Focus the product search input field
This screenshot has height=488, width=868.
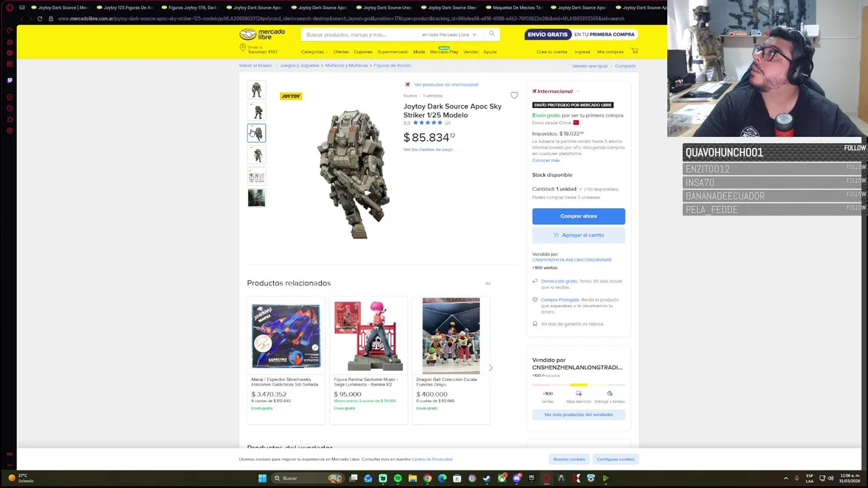point(359,35)
